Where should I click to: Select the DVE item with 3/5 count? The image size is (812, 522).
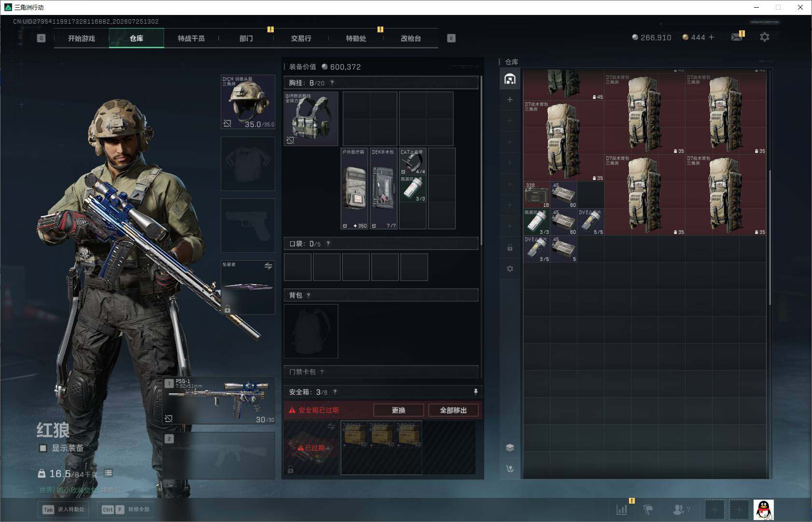click(537, 249)
